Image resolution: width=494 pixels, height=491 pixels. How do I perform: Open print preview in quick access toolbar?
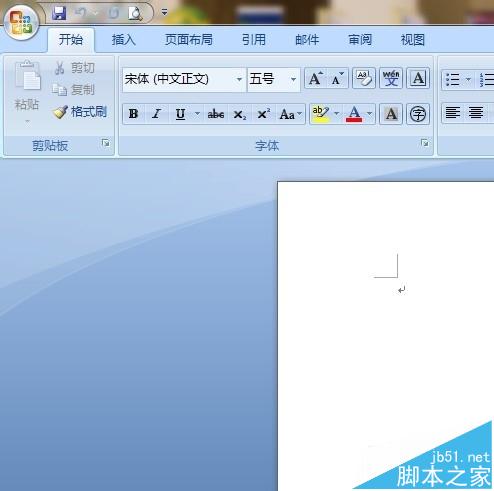(x=135, y=13)
